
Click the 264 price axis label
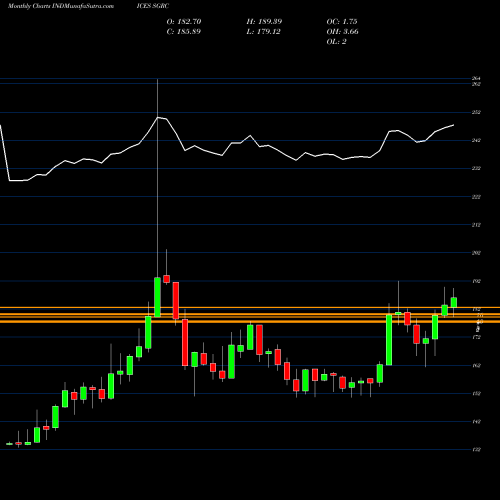click(476, 78)
